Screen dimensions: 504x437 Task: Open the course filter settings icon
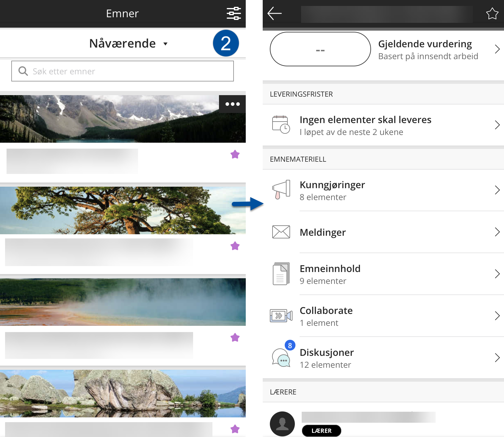234,13
